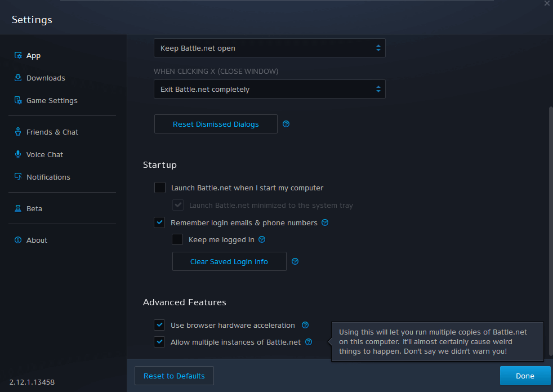Disable Use browser hardware acceleration checkbox

coord(159,324)
